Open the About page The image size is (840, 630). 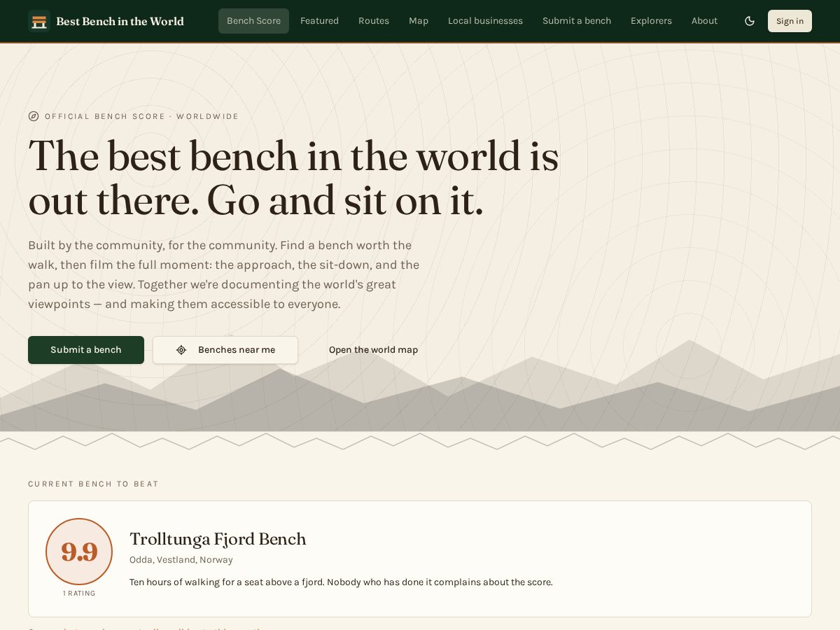click(x=704, y=21)
